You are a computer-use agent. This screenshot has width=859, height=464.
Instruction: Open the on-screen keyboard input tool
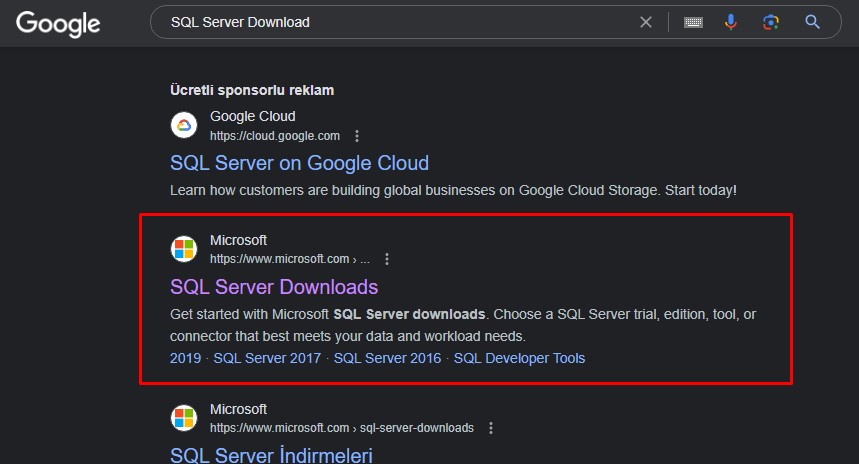(693, 22)
